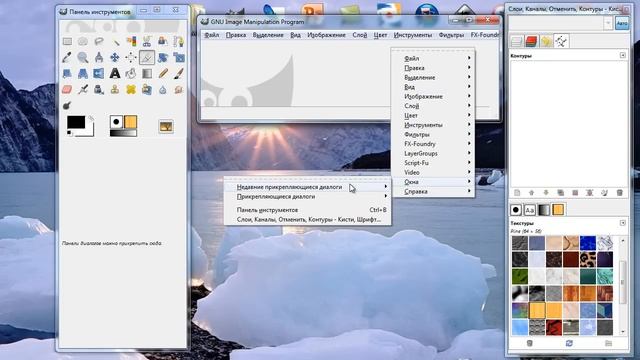Select the Pencil tool
The image size is (640, 360).
click(163, 73)
